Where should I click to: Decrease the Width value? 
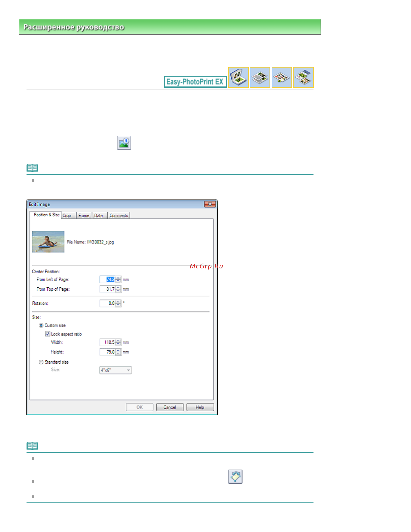point(118,344)
